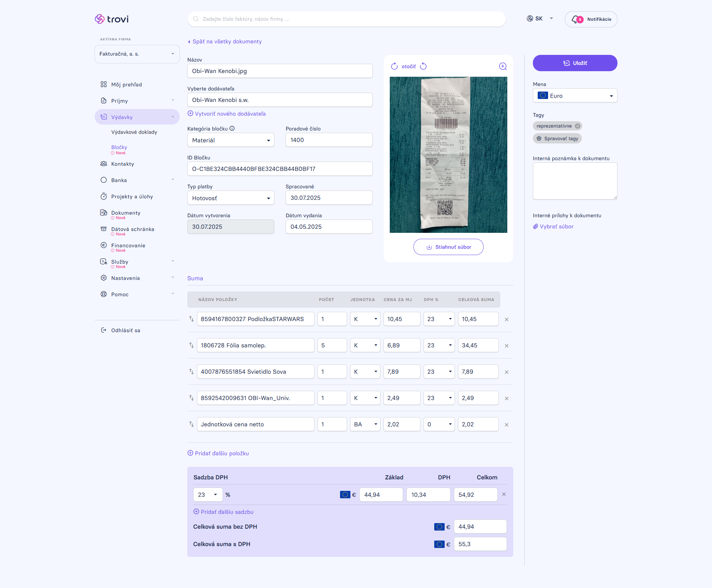Show info about Kategória bločku
This screenshot has height=588, width=712.
point(232,129)
